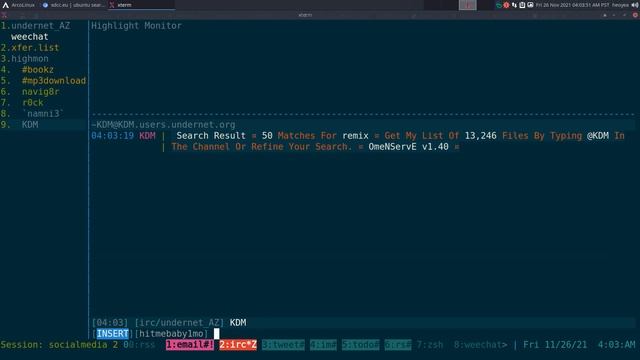Click in the weechat input line cursor

tap(217, 334)
